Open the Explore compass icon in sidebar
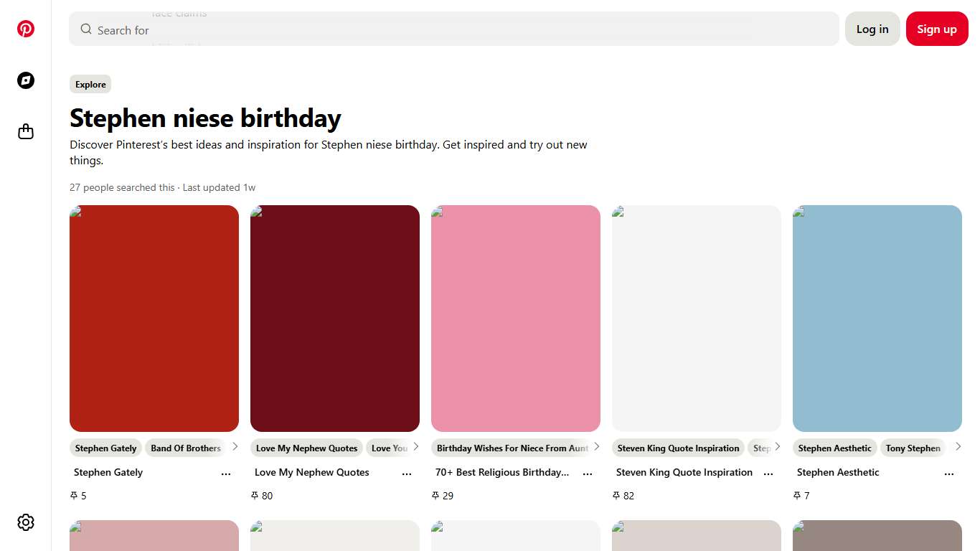Screen dimensions: 980x551 pos(26,80)
